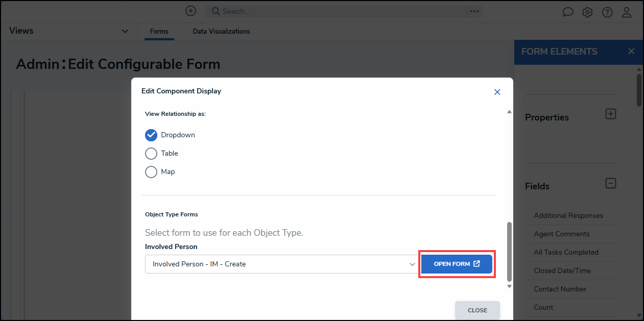
Task: Open the chat messages icon
Action: pos(568,12)
